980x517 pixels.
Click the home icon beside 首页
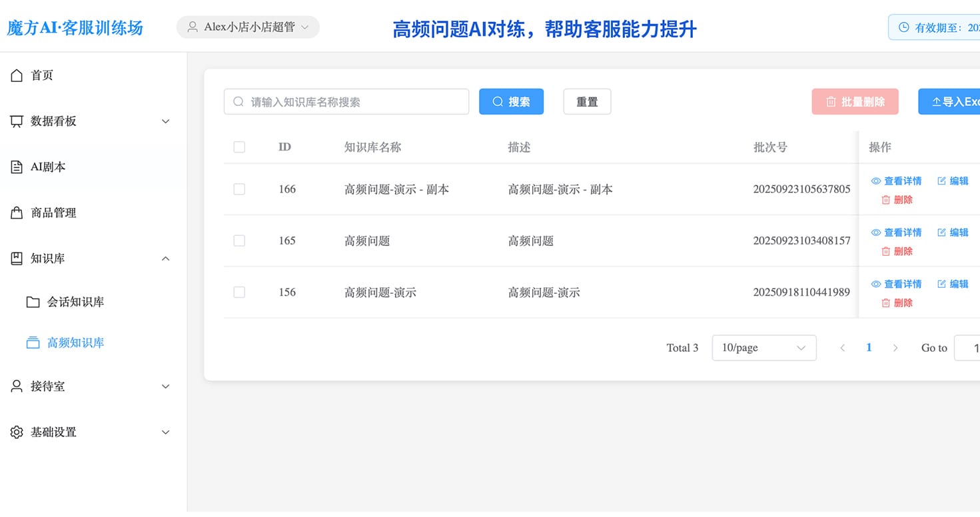pyautogui.click(x=17, y=75)
